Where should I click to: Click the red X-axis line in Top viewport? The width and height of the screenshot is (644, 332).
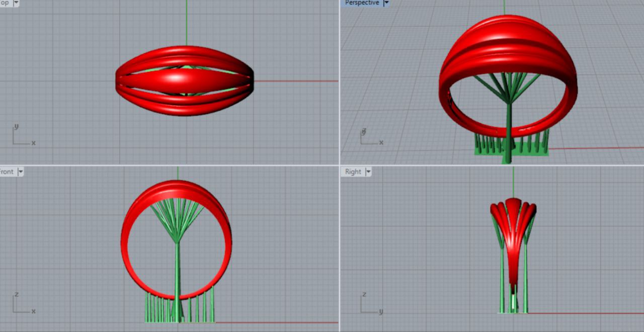pyautogui.click(x=297, y=81)
